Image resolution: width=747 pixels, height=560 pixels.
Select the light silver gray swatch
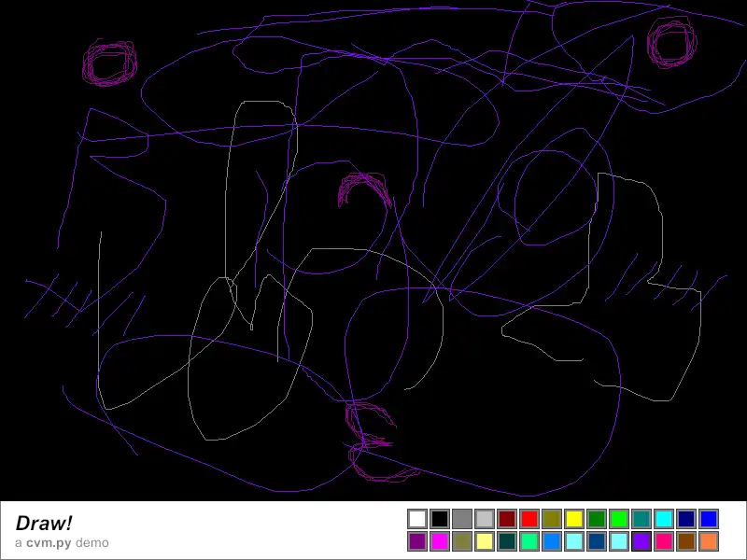tap(485, 519)
